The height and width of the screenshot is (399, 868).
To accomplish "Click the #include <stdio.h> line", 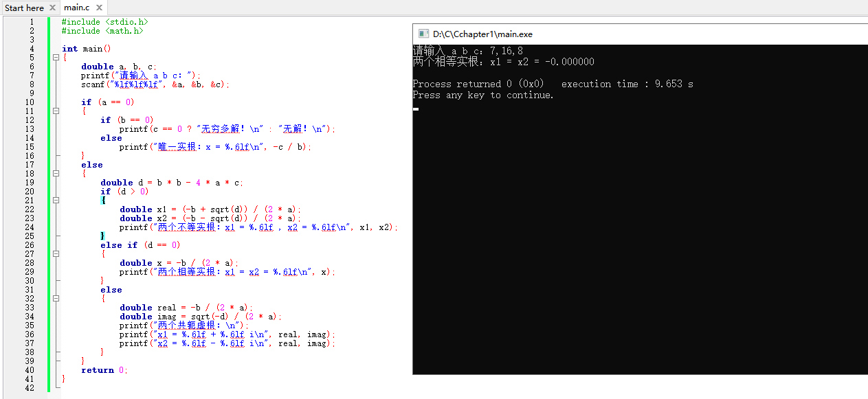I will coord(104,22).
